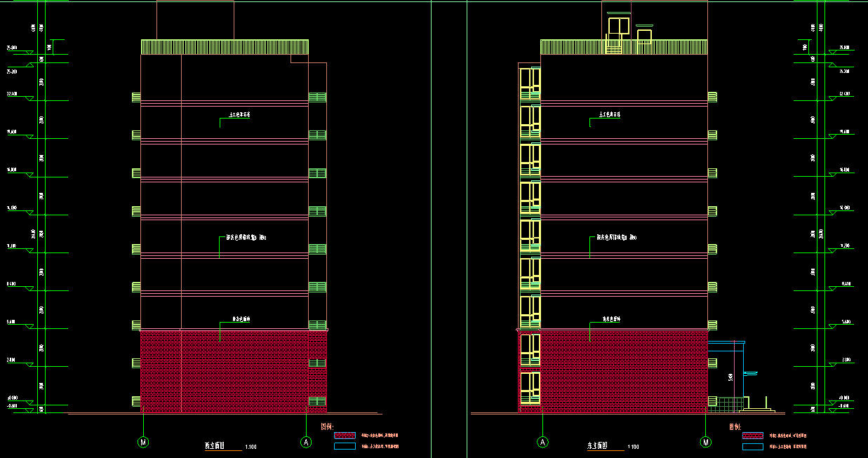
Task: Select the small rooftop window on east elevation
Action: click(x=644, y=36)
